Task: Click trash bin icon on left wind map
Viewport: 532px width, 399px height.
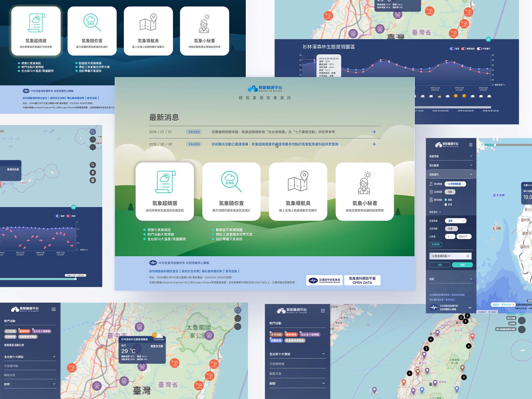Action: [x=93, y=180]
